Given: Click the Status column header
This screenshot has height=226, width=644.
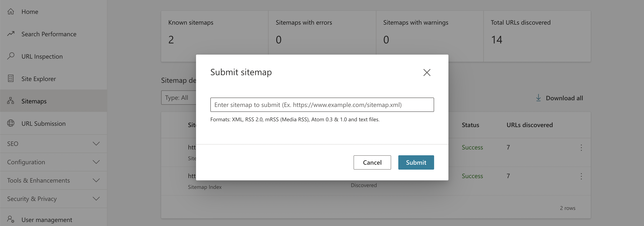Looking at the screenshot, I should tap(470, 125).
